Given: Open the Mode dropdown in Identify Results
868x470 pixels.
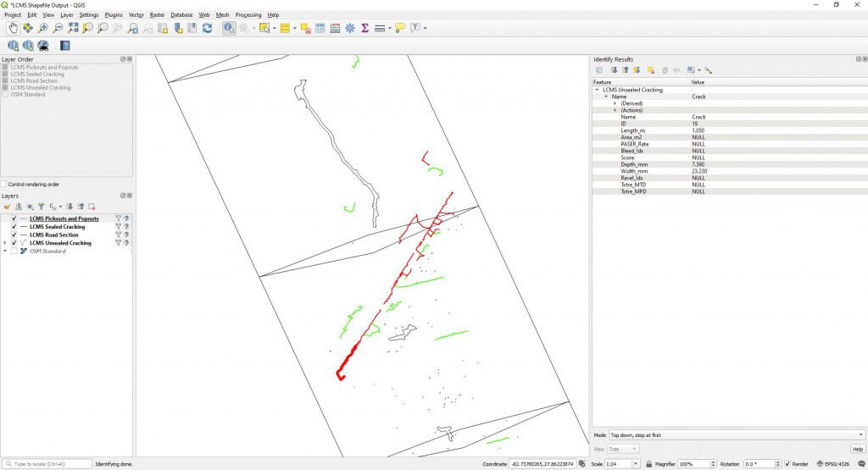Looking at the screenshot, I should (737, 435).
